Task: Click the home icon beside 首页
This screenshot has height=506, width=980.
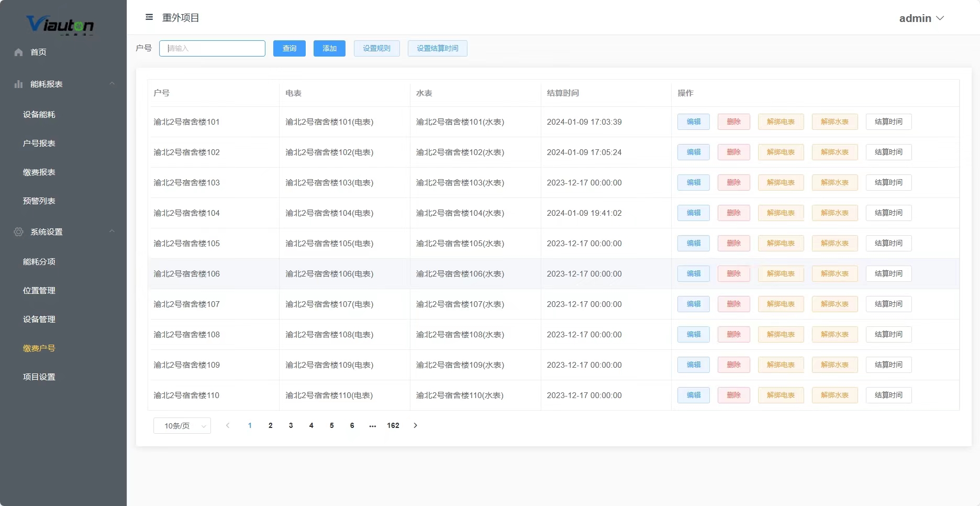Action: pos(19,52)
